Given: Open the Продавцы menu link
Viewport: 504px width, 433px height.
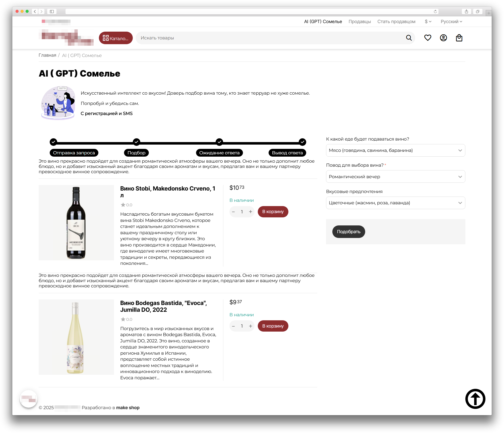Looking at the screenshot, I should click(x=360, y=22).
